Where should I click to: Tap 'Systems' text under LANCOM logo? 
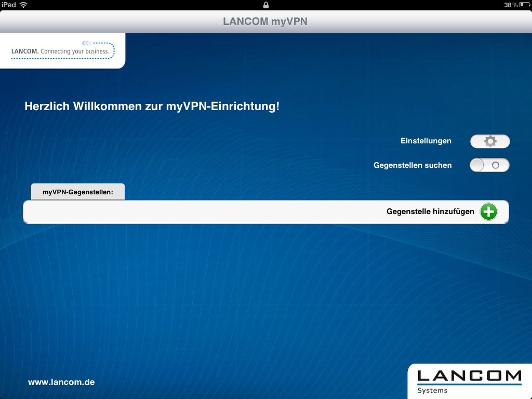(x=432, y=390)
